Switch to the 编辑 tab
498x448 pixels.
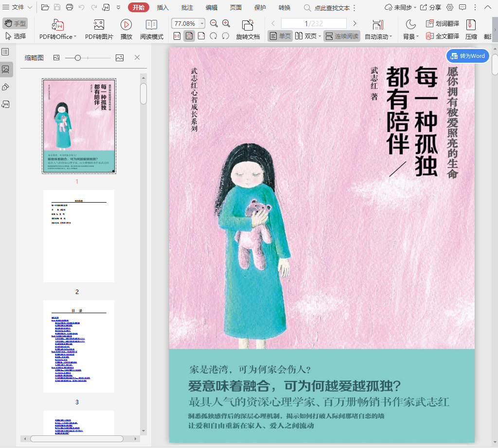point(211,8)
